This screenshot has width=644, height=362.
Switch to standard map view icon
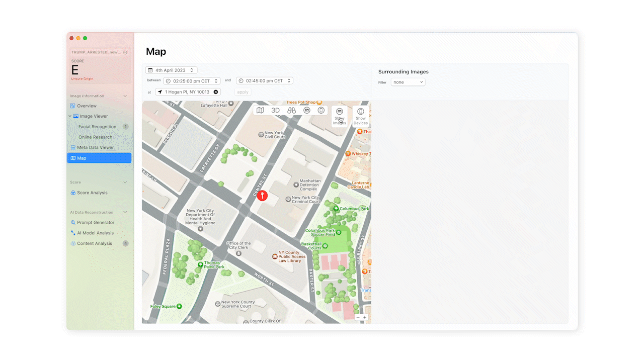(x=260, y=110)
